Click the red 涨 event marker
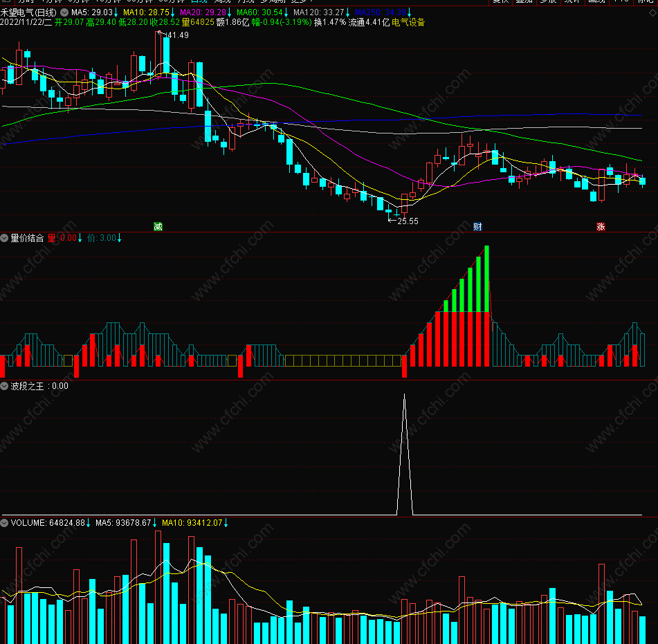 pyautogui.click(x=601, y=227)
